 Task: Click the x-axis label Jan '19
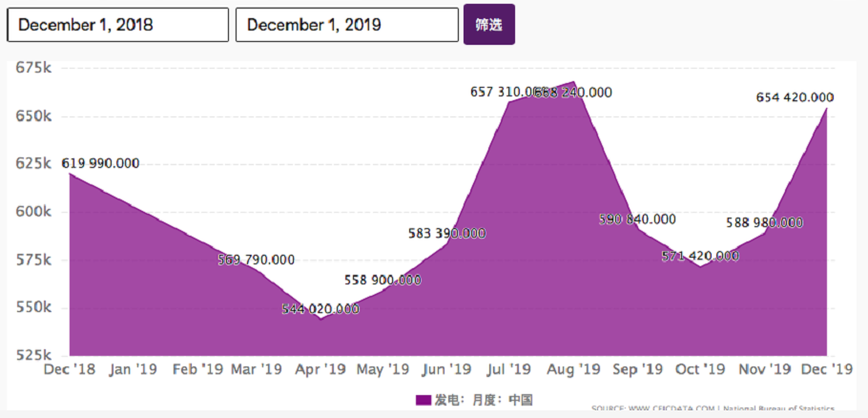point(133,368)
